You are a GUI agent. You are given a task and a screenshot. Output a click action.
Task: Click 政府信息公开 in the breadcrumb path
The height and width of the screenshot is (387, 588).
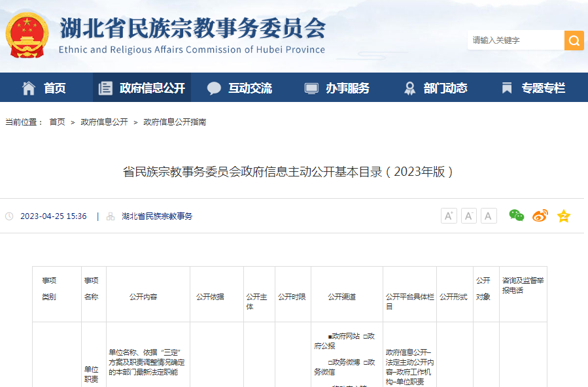(104, 122)
